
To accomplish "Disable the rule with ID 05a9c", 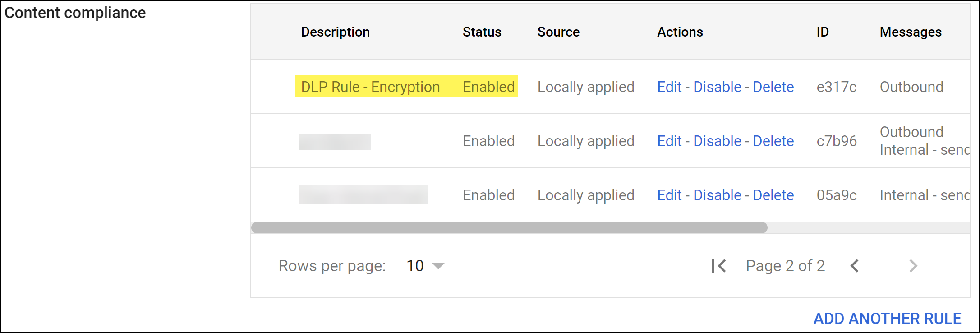I will tap(717, 195).
